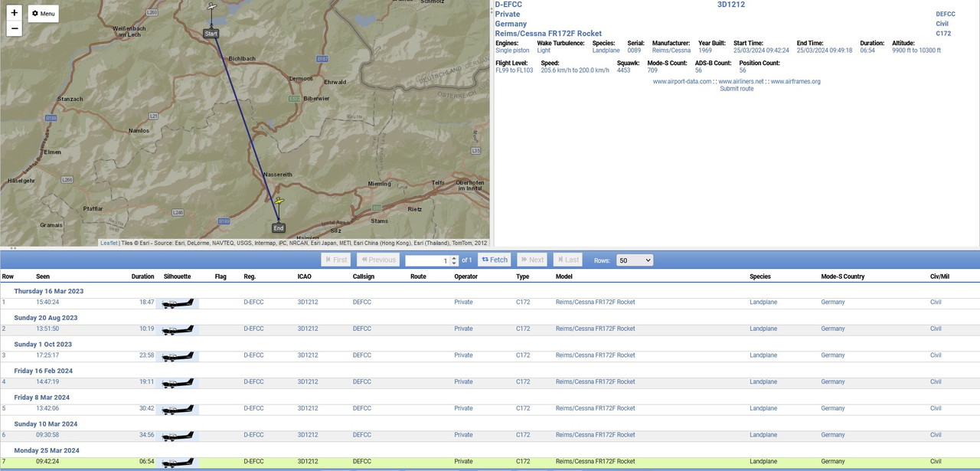Viewport: 980px width, 471px height.
Task: Open the www.airframes.org link
Action: [x=795, y=81]
